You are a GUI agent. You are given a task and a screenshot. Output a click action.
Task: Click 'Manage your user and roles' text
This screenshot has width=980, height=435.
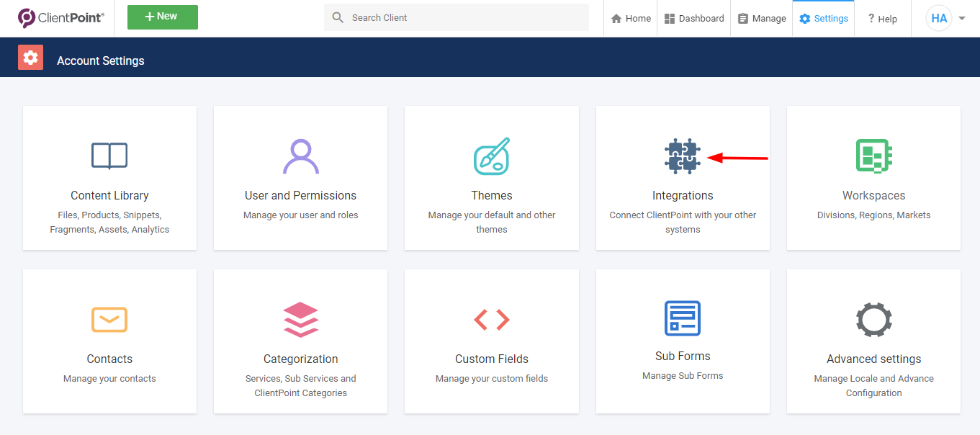[300, 215]
